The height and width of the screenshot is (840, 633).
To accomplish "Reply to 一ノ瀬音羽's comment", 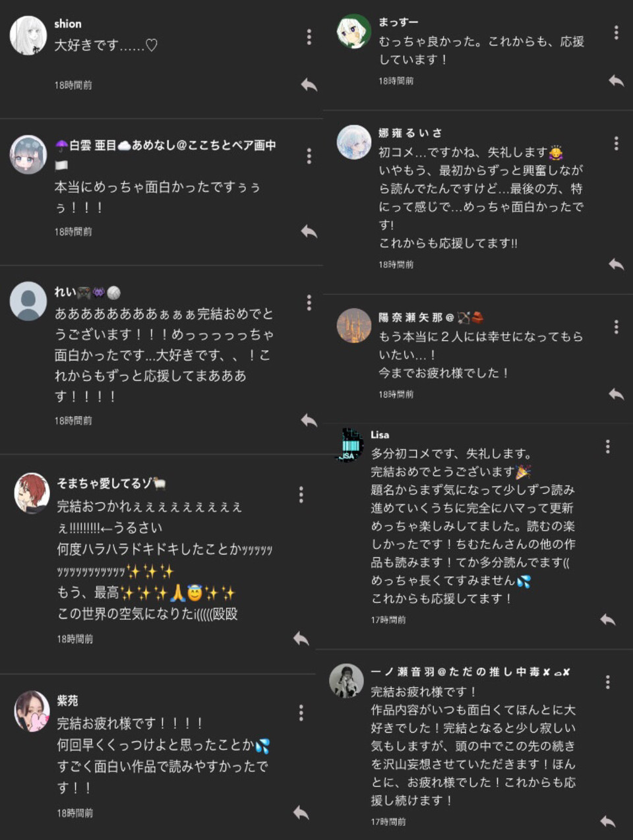I will pyautogui.click(x=608, y=822).
